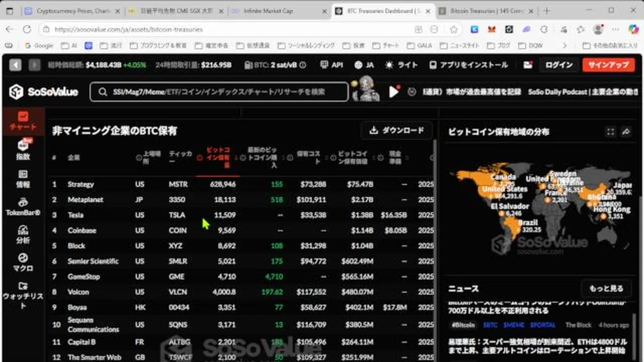Open the JA language selector
The height and width of the screenshot is (362, 644).
[x=364, y=65]
